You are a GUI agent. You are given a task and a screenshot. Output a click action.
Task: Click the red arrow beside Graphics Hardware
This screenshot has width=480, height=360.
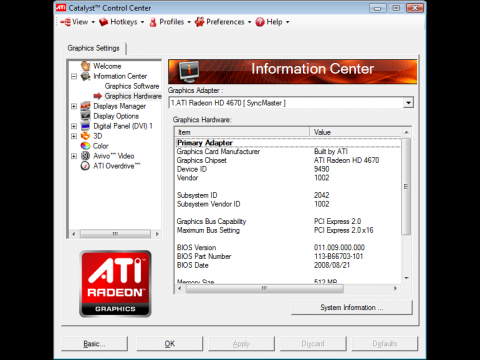coord(97,96)
